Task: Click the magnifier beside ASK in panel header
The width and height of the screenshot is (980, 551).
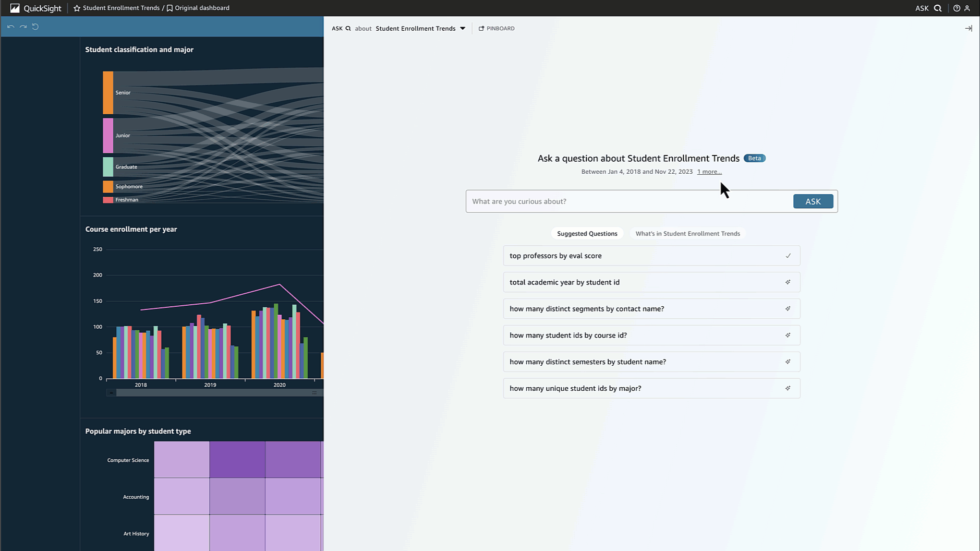Action: point(348,28)
